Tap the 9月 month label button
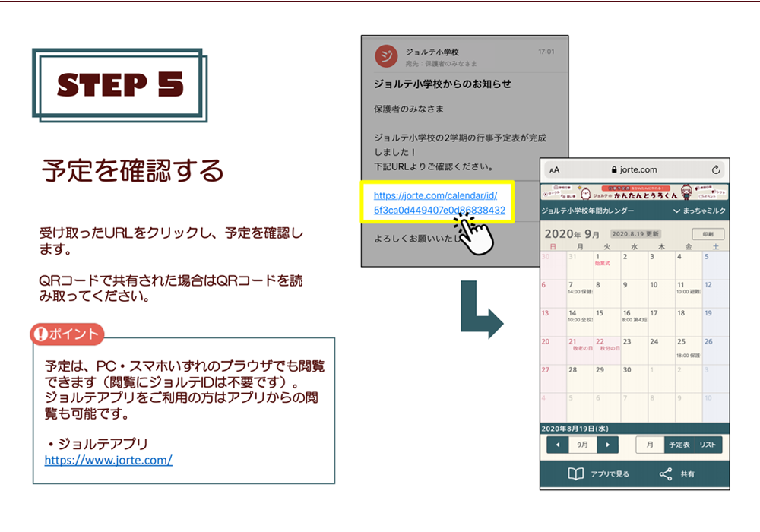 click(x=583, y=445)
